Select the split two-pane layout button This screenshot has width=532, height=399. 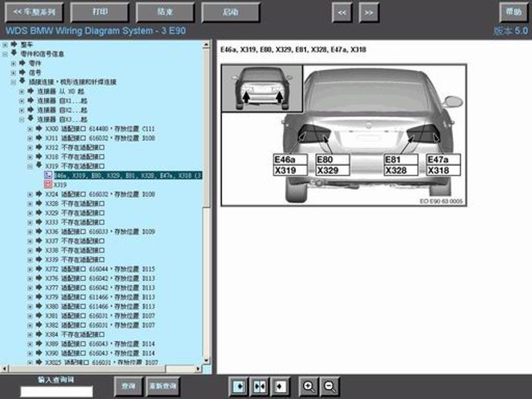[x=260, y=386]
